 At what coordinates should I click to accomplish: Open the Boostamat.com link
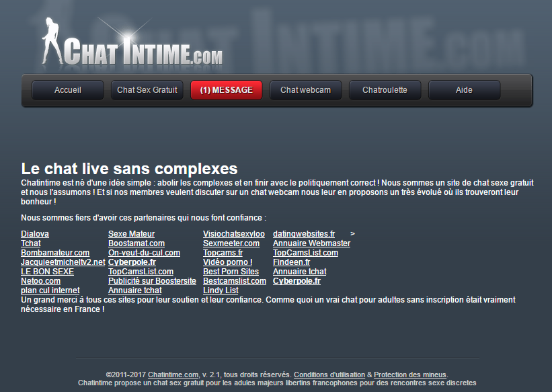136,243
